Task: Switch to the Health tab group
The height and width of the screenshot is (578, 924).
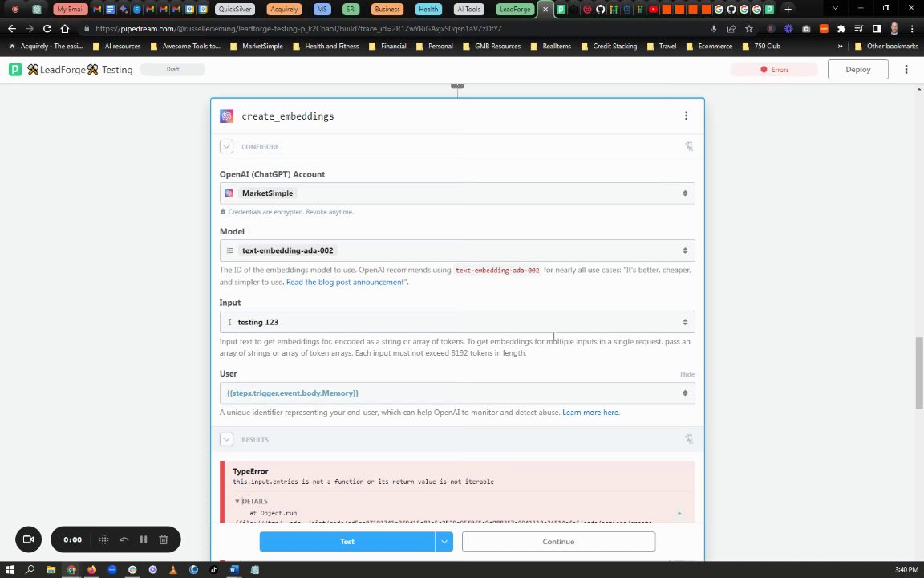Action: pyautogui.click(x=428, y=9)
